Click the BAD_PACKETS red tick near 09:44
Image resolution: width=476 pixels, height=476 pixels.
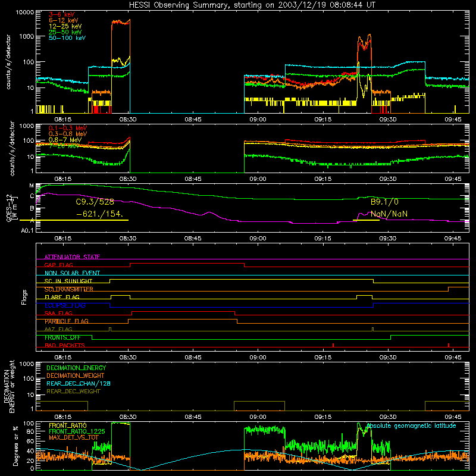(449, 345)
